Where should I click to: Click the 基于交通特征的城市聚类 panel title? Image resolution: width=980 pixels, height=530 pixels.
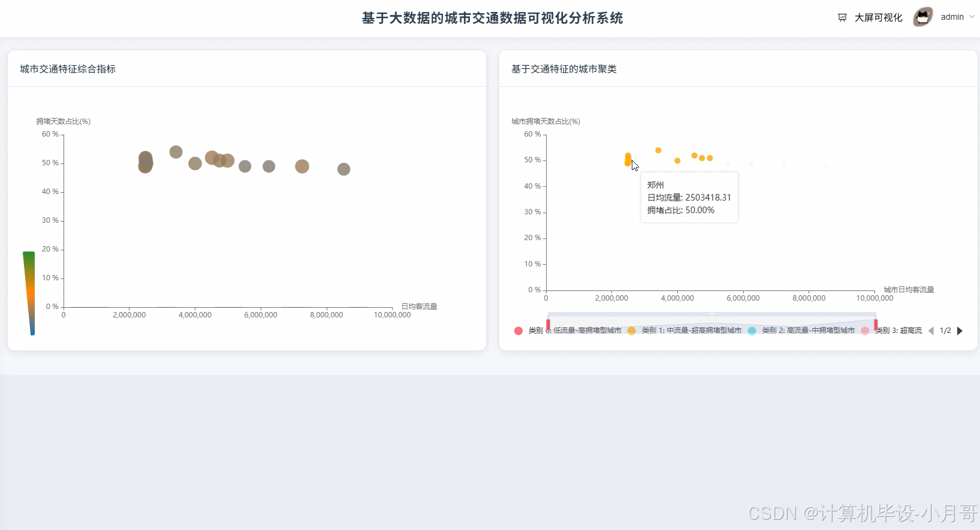564,69
